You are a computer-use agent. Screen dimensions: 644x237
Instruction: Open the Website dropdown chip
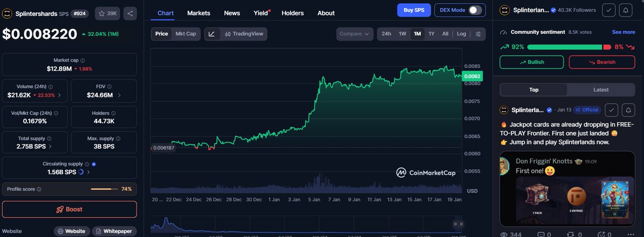click(x=72, y=231)
